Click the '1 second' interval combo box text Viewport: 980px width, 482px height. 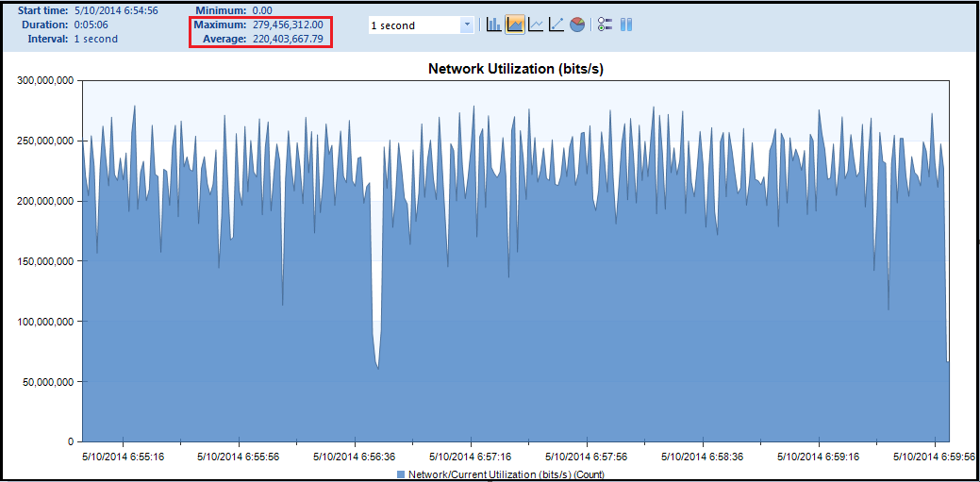[412, 25]
